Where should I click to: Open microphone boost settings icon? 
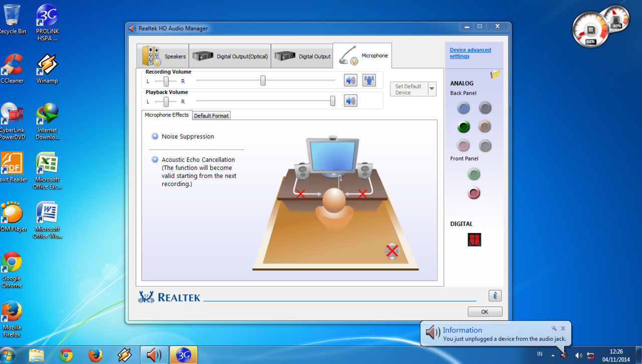point(369,80)
